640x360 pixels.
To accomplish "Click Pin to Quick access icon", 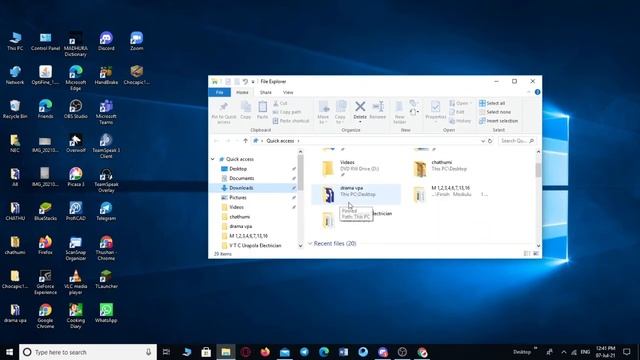I will tap(223, 107).
